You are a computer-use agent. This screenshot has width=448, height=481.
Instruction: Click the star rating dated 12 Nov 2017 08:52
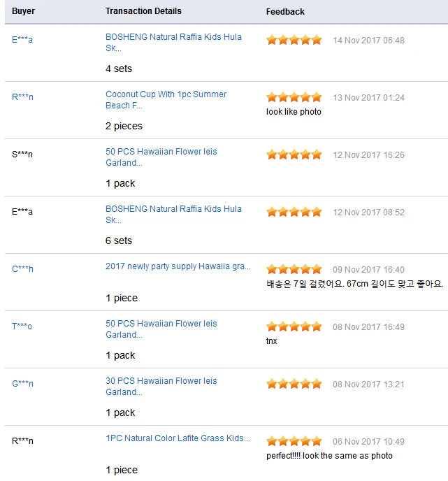294,213
